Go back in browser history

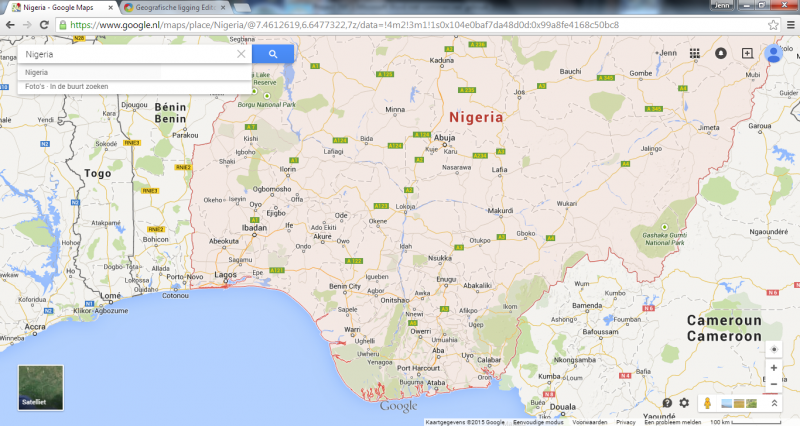click(x=10, y=24)
